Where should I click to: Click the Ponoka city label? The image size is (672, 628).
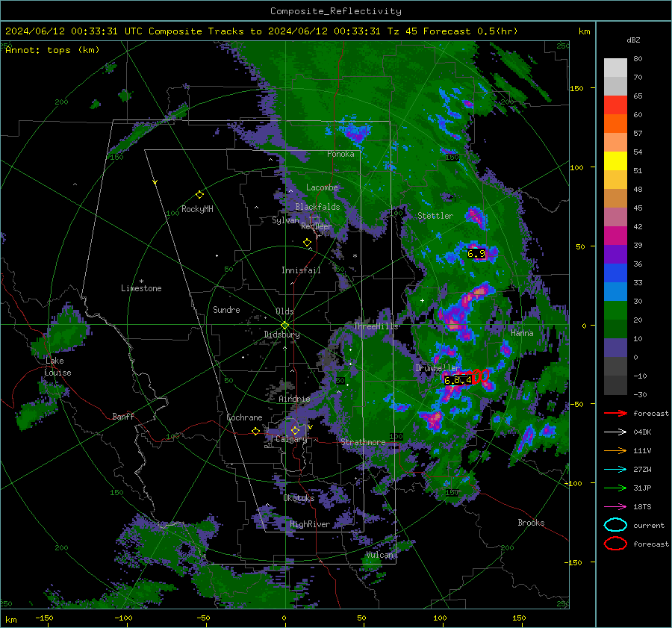pyautogui.click(x=340, y=154)
